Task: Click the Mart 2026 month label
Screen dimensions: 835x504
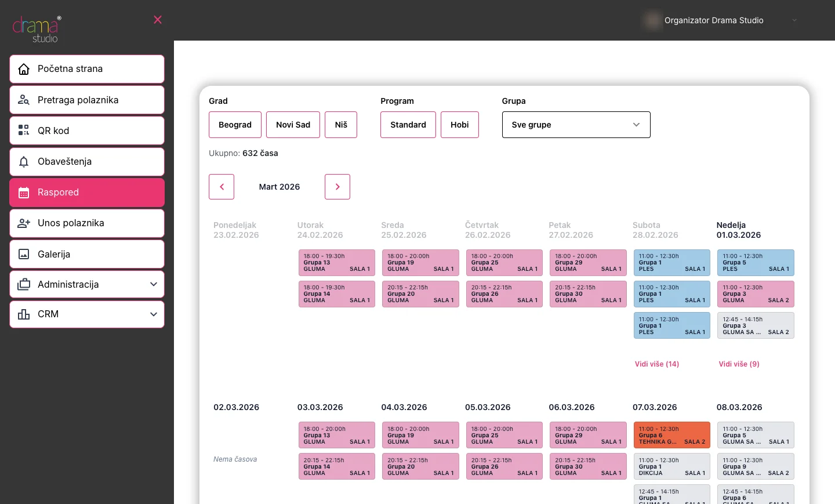Action: coord(279,187)
